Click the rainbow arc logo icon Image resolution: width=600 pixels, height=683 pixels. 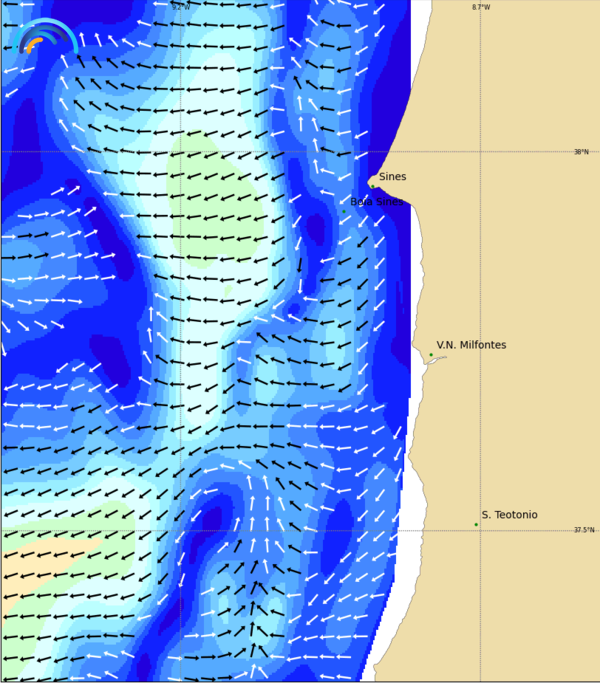point(46,38)
